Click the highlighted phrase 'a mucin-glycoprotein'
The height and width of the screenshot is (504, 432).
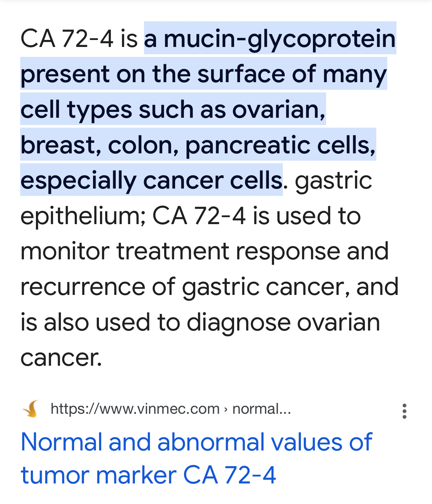tap(270, 38)
